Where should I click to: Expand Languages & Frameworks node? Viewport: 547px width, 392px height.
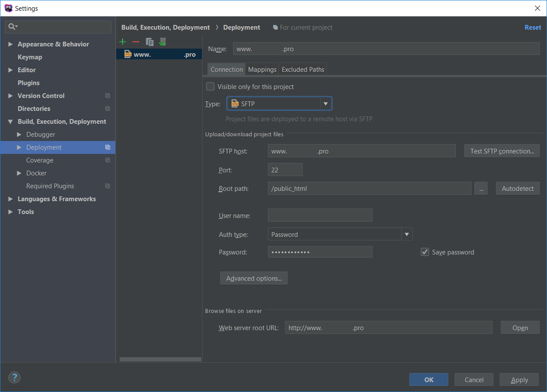click(10, 199)
